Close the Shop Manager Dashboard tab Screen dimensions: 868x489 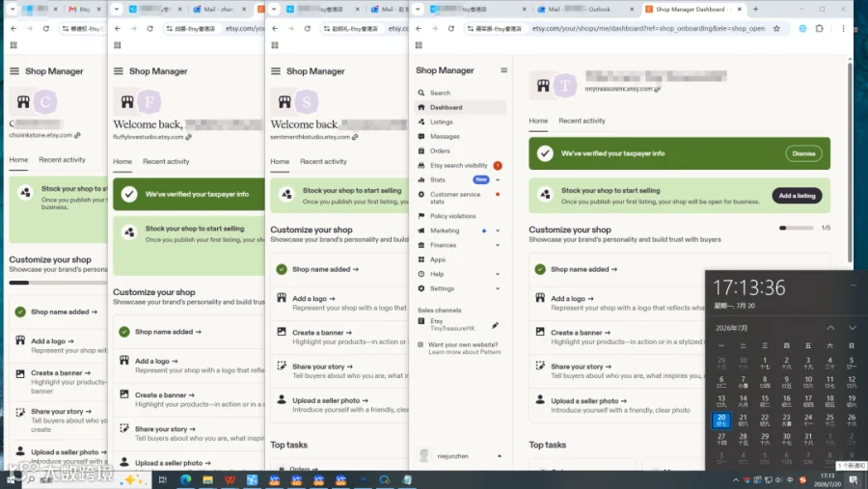tap(739, 10)
